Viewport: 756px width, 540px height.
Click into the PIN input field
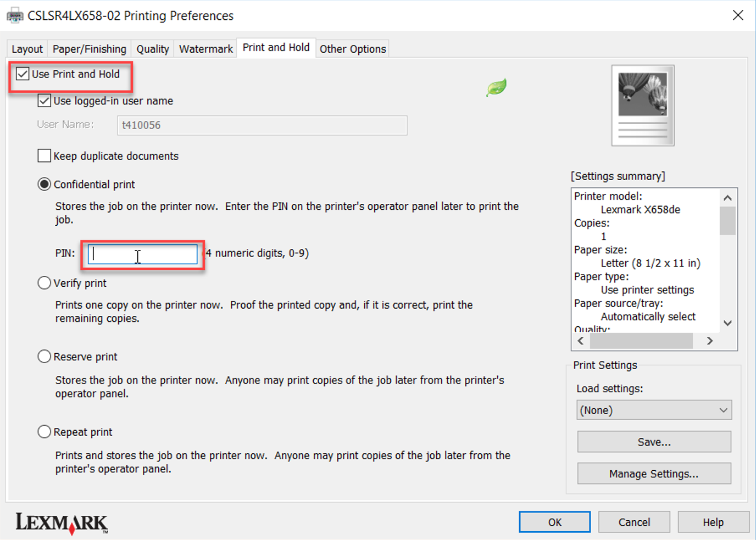tap(143, 254)
